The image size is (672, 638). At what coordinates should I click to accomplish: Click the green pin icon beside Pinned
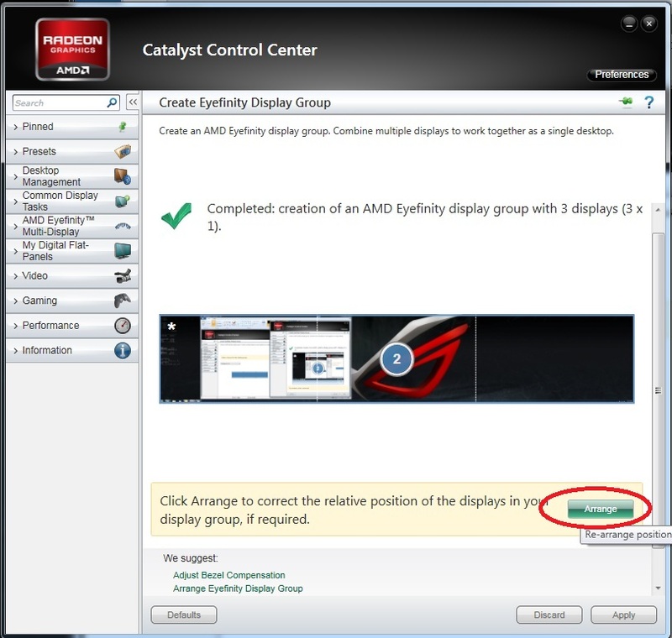click(x=123, y=127)
